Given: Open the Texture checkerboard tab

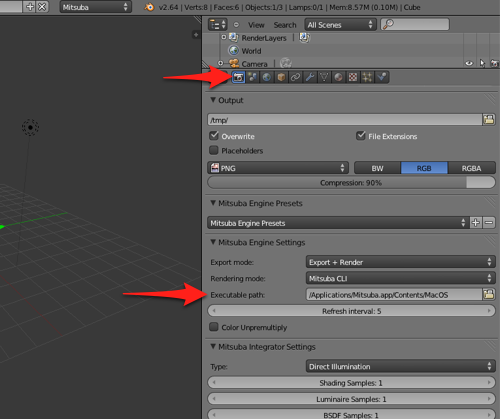Looking at the screenshot, I should tap(353, 77).
